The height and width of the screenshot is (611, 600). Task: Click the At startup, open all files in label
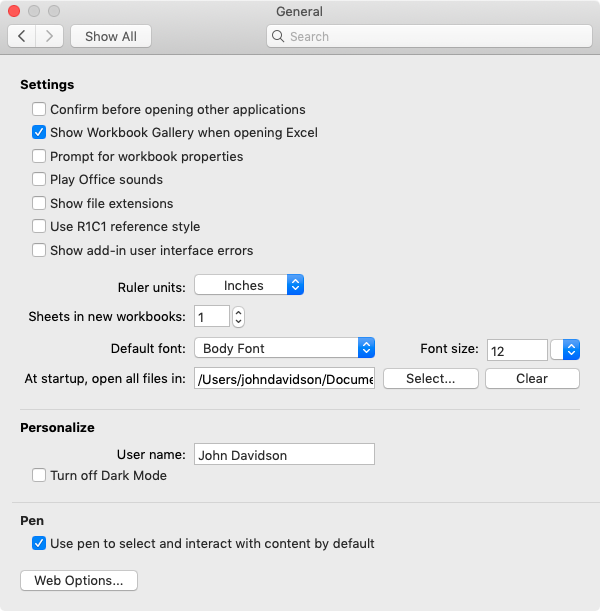tap(105, 378)
